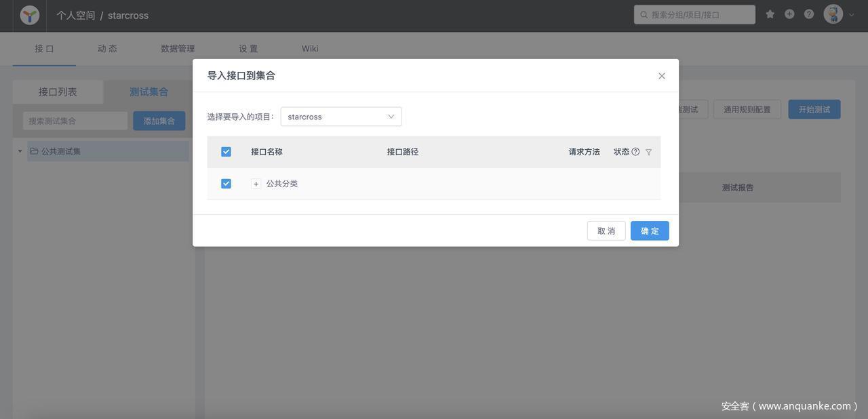Screen dimensions: 868x419
Task: Collapse the 公共测试集 tree arrow
Action: (x=20, y=151)
